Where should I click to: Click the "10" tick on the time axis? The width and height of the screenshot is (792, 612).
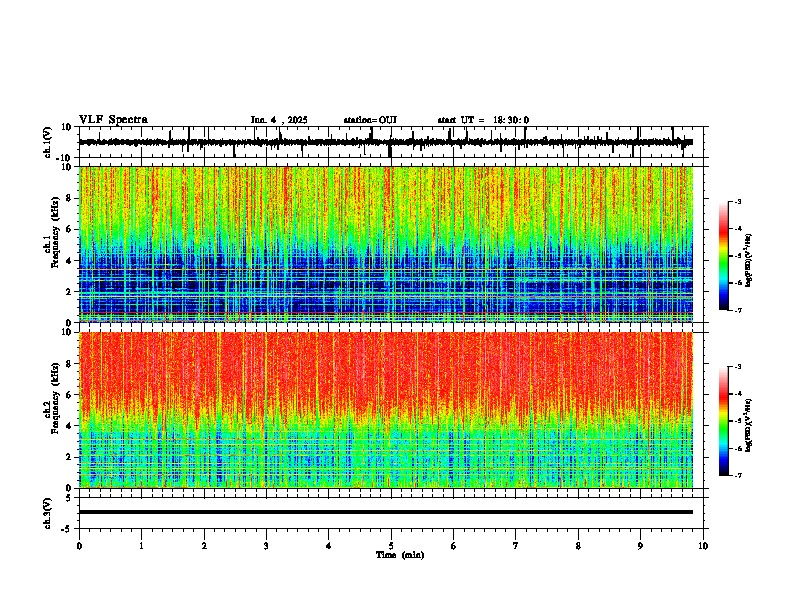click(703, 546)
